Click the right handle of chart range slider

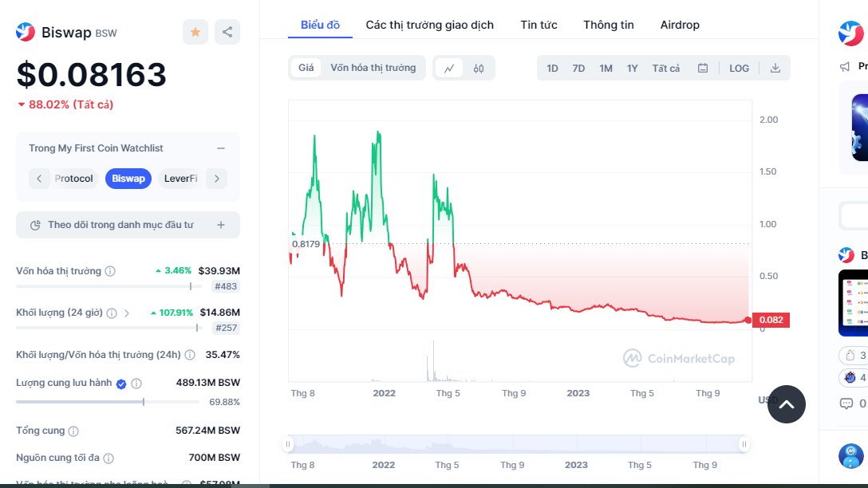click(744, 443)
